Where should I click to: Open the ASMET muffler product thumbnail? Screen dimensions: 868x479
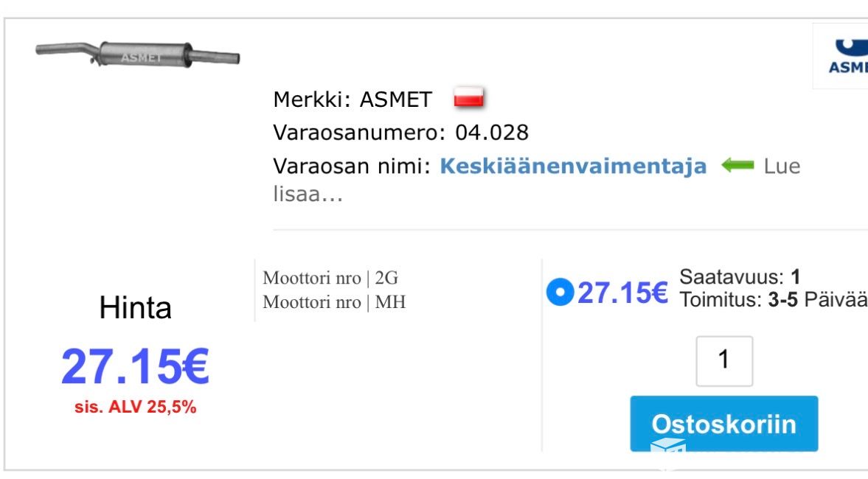pyautogui.click(x=138, y=54)
